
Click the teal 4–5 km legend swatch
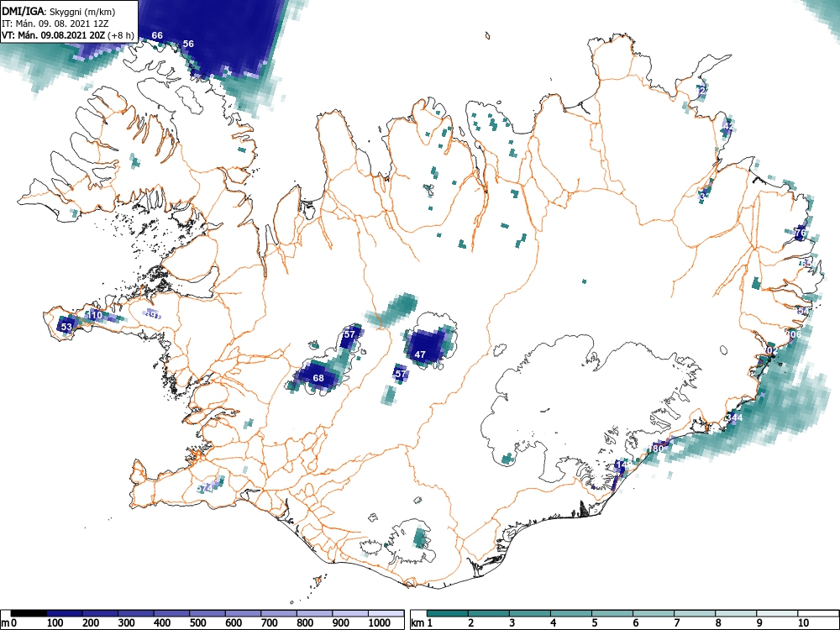pyautogui.click(x=571, y=613)
